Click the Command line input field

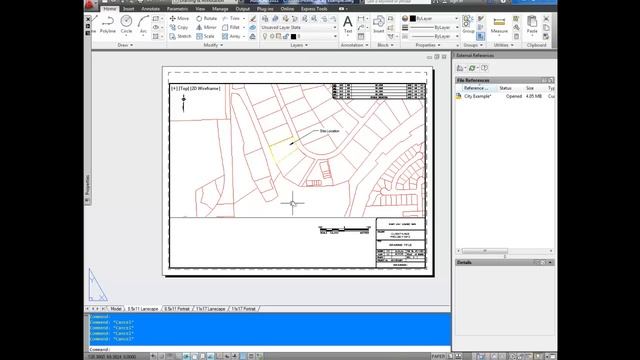269,349
